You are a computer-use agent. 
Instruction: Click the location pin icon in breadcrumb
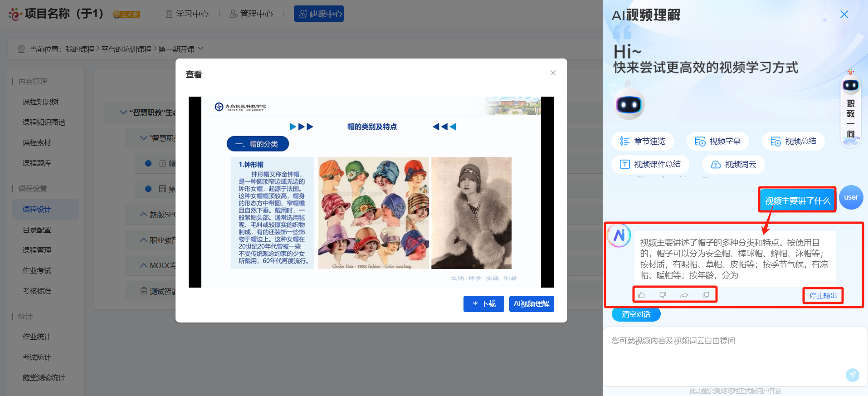(x=21, y=49)
